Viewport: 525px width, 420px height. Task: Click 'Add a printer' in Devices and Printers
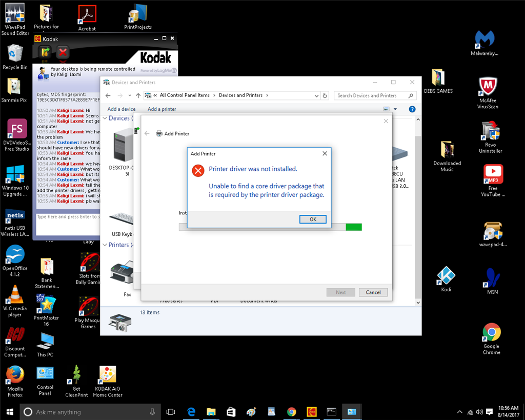click(161, 109)
